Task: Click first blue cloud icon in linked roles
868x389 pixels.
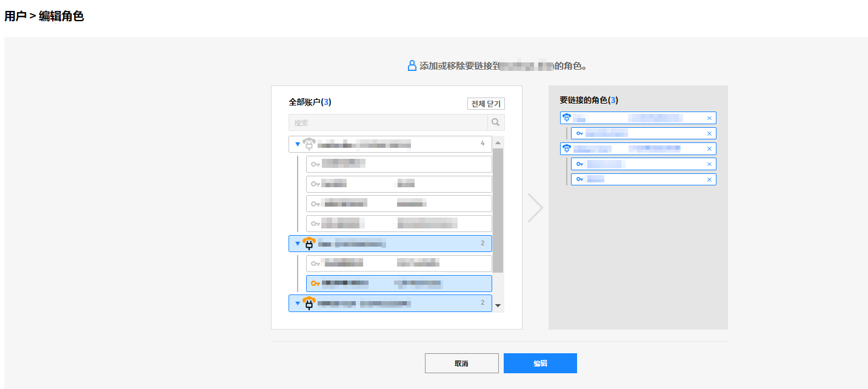Action: [567, 118]
